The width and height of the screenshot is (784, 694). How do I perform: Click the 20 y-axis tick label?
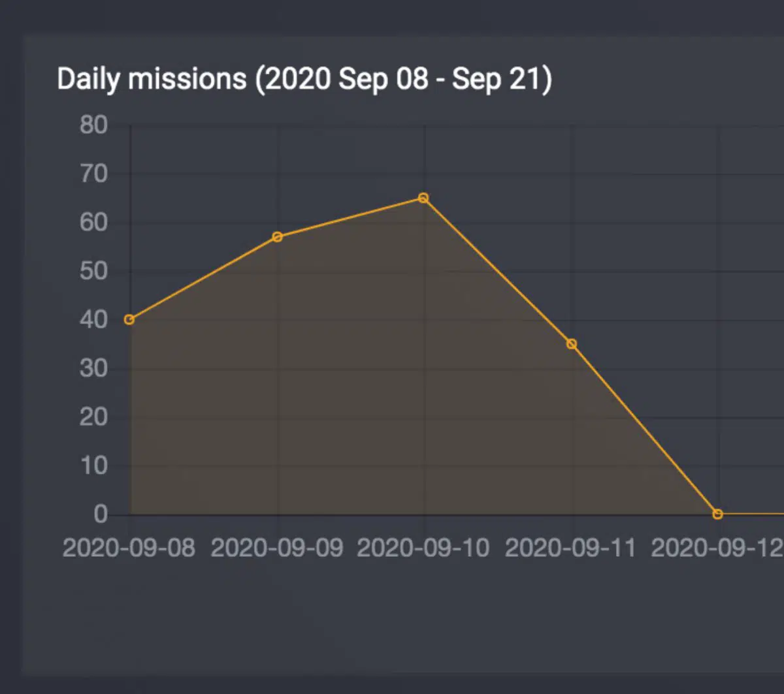[93, 417]
